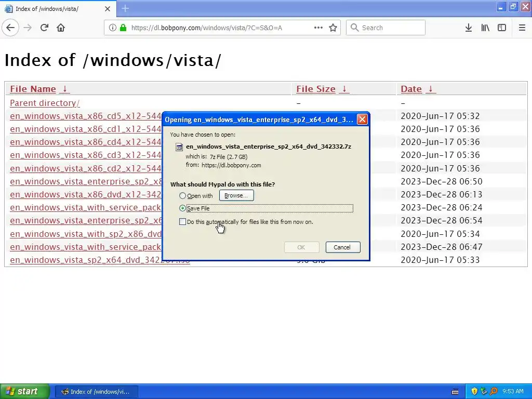Click date 2023-Dec-28 06:54
The image size is (532, 399).
point(442,220)
